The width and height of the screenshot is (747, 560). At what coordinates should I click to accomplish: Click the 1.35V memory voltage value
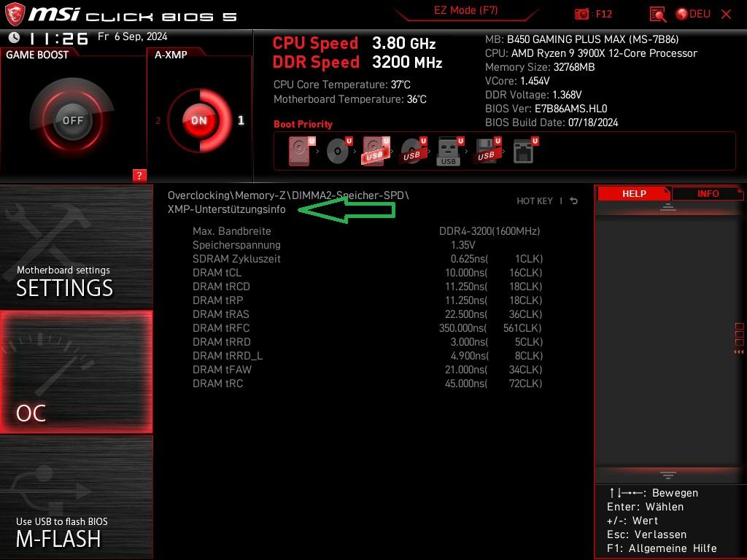(x=463, y=245)
